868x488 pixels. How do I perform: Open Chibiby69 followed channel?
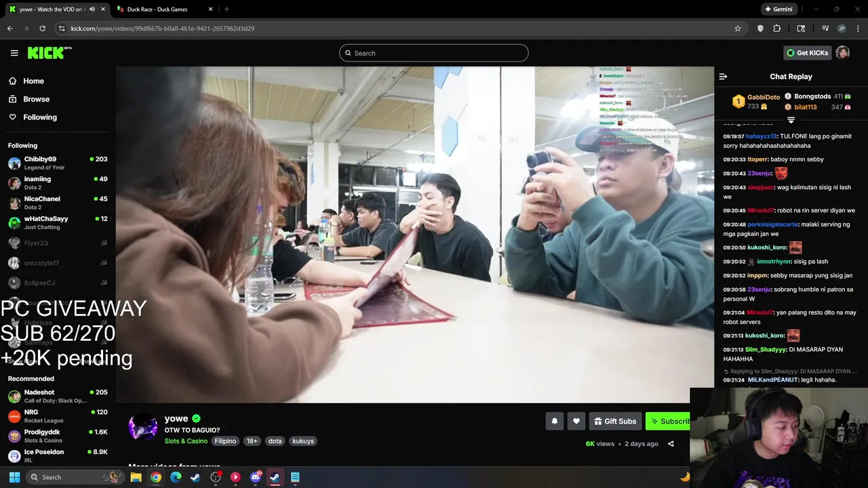58,163
